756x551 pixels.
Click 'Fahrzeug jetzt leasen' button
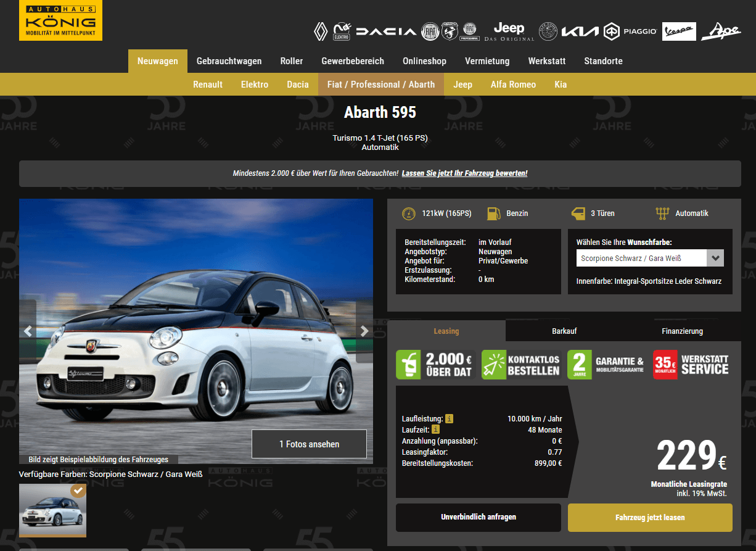(x=650, y=517)
